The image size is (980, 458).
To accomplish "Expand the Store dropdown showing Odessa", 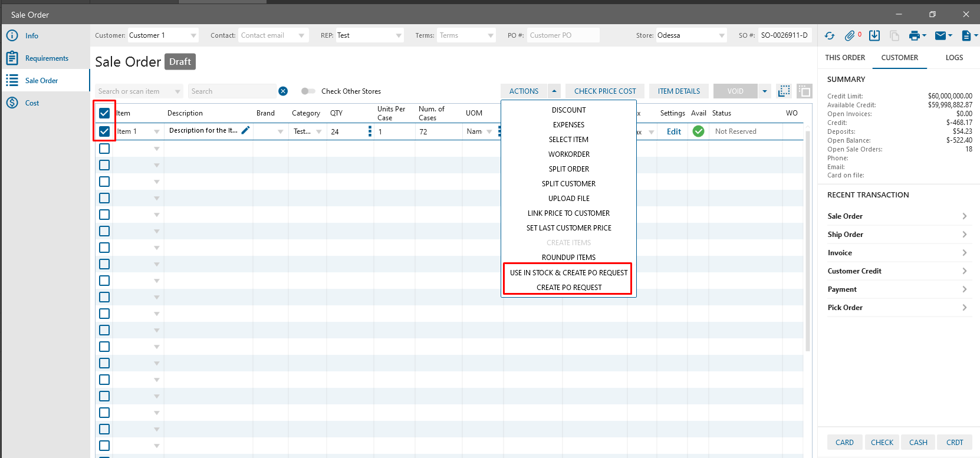I will point(722,36).
